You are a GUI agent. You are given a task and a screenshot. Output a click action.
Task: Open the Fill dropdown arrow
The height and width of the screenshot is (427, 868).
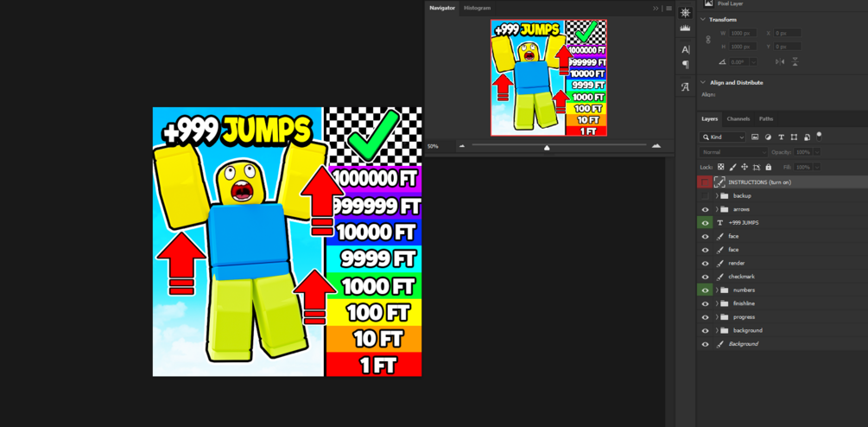[817, 167]
